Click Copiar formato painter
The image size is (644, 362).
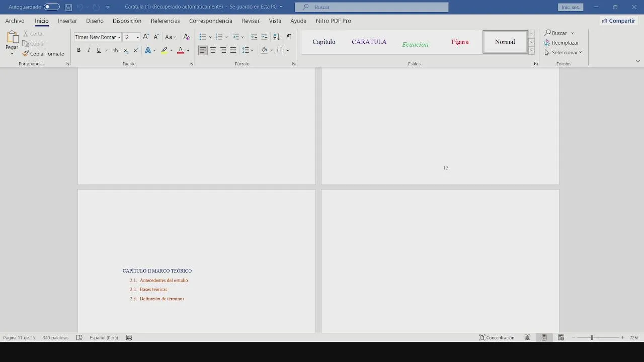[x=43, y=54]
